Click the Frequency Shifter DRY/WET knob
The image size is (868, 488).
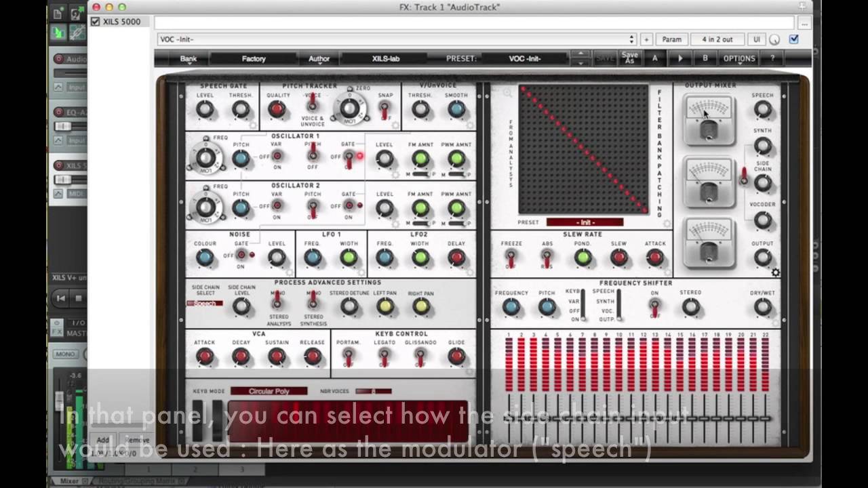[763, 307]
